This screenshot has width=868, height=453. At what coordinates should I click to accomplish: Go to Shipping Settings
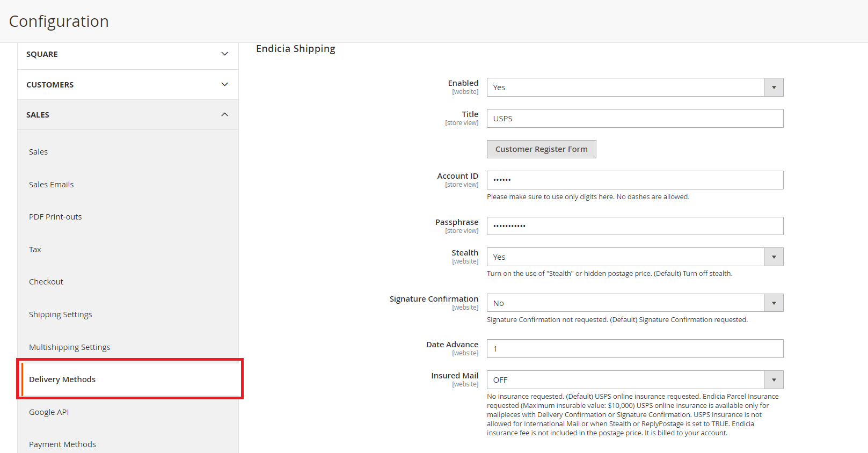tap(61, 315)
